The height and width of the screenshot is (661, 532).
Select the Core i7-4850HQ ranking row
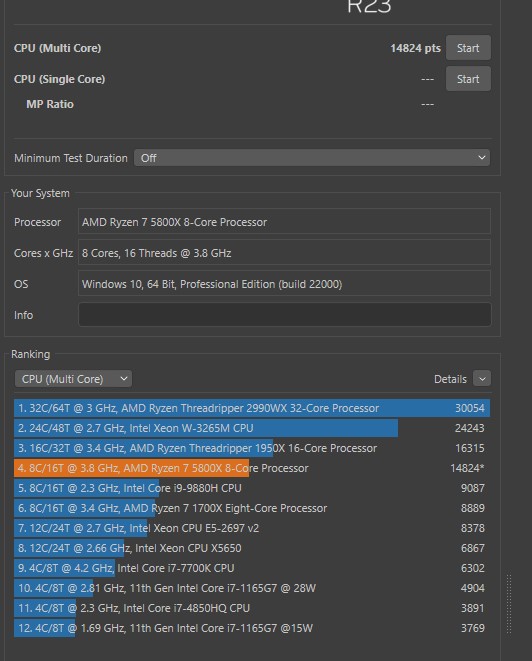coord(252,608)
